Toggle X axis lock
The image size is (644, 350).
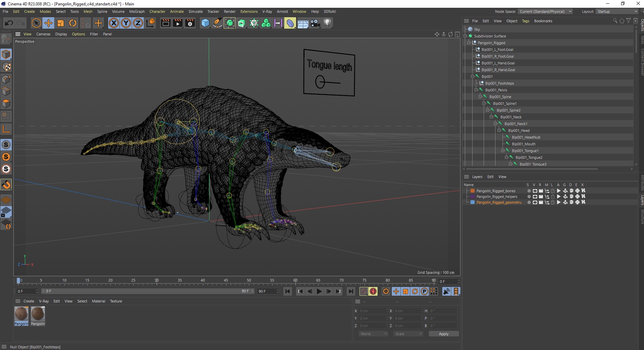pyautogui.click(x=114, y=23)
